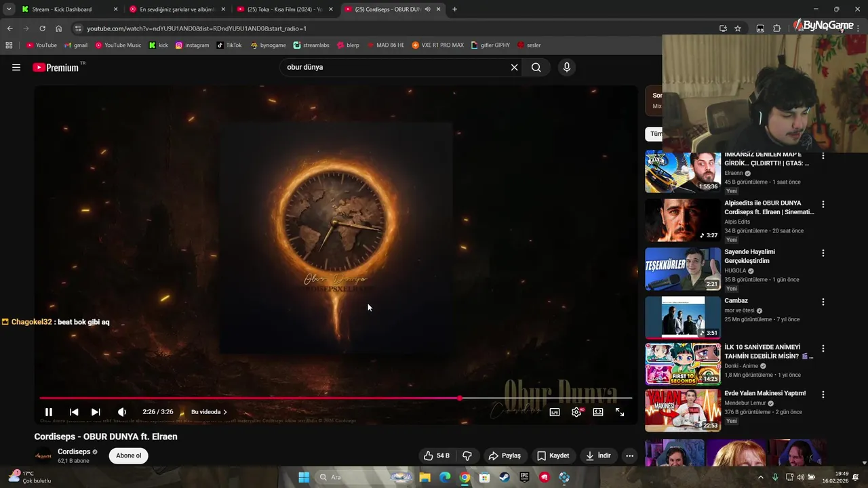Open the taskbar weather widget
Image resolution: width=868 pixels, height=488 pixels.
pyautogui.click(x=28, y=477)
